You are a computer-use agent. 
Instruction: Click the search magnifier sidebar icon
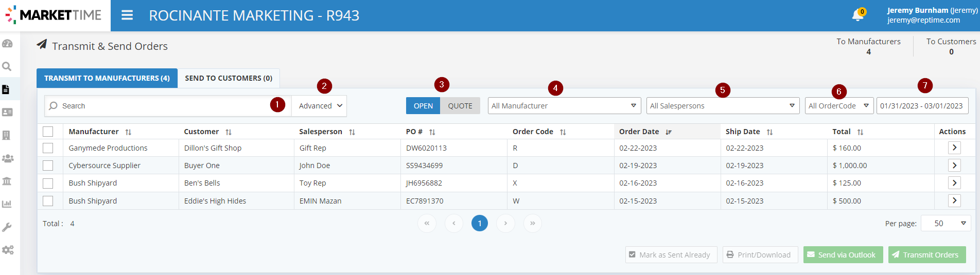(7, 66)
